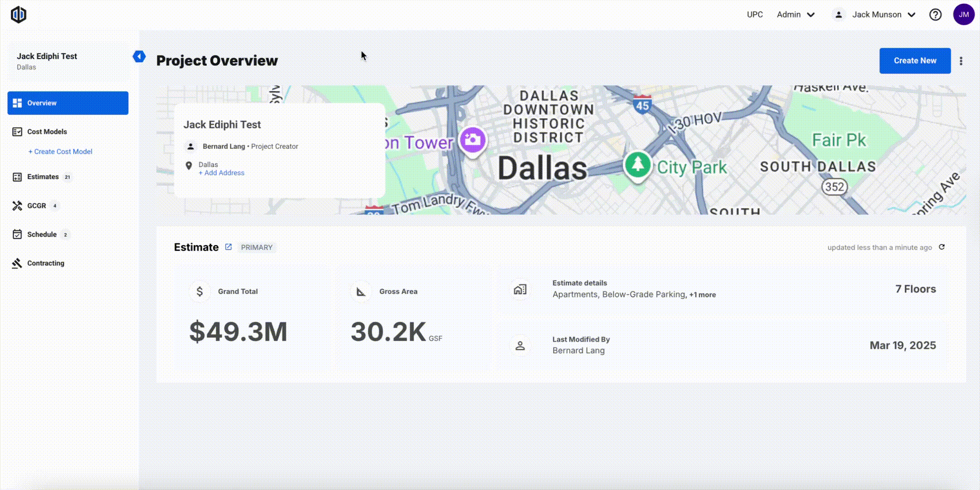The height and width of the screenshot is (490, 980).
Task: Open Estimate via external link icon
Action: 228,247
